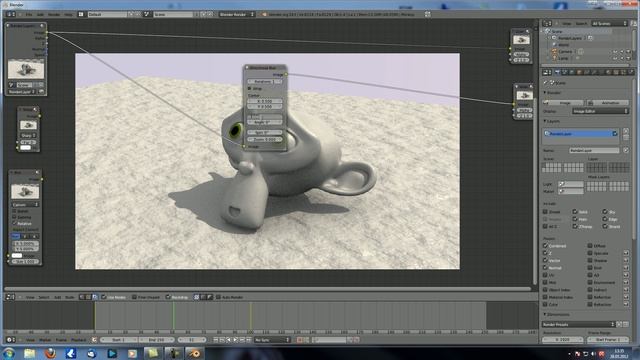Open render engine Blender Render dropdown
This screenshot has height=360, width=640.
237,14
